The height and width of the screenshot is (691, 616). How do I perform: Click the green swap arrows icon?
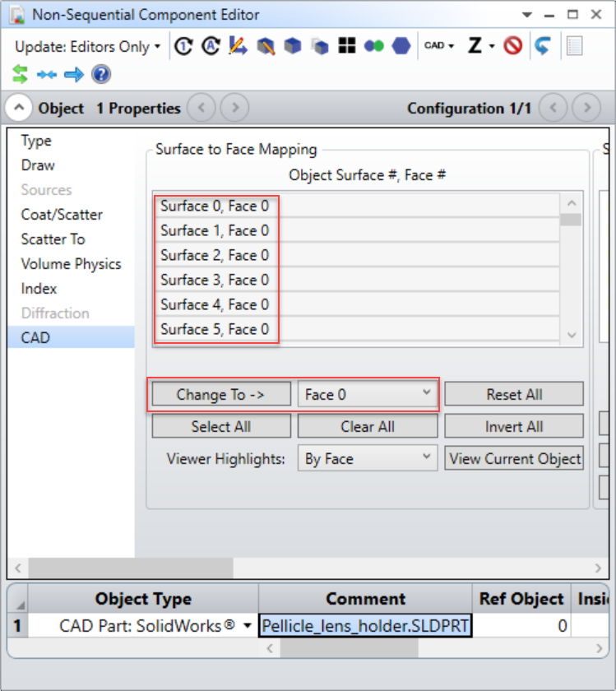point(20,74)
